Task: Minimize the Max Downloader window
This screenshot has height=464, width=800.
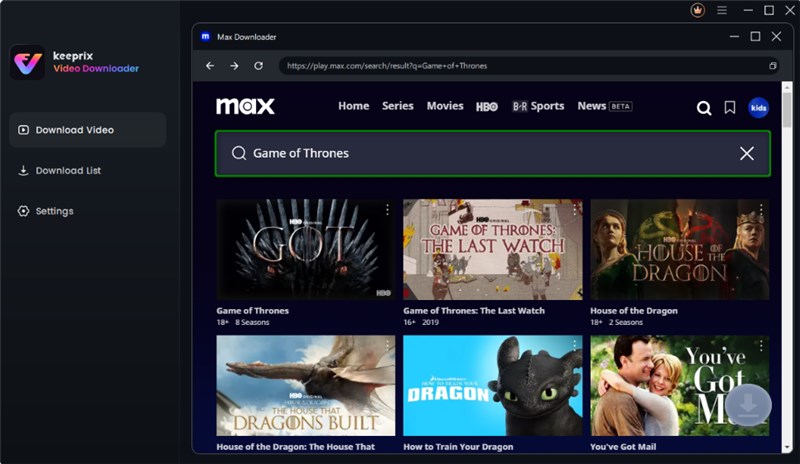Action: (734, 36)
